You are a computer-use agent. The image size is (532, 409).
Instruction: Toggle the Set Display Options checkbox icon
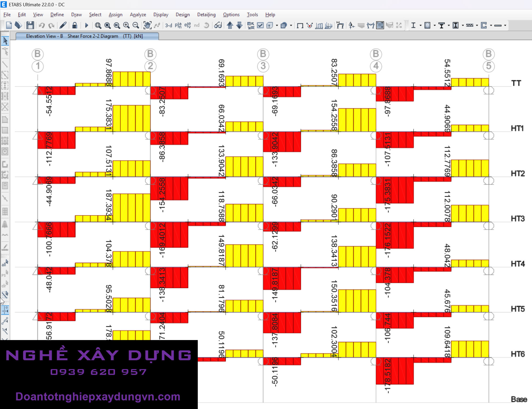click(x=260, y=25)
